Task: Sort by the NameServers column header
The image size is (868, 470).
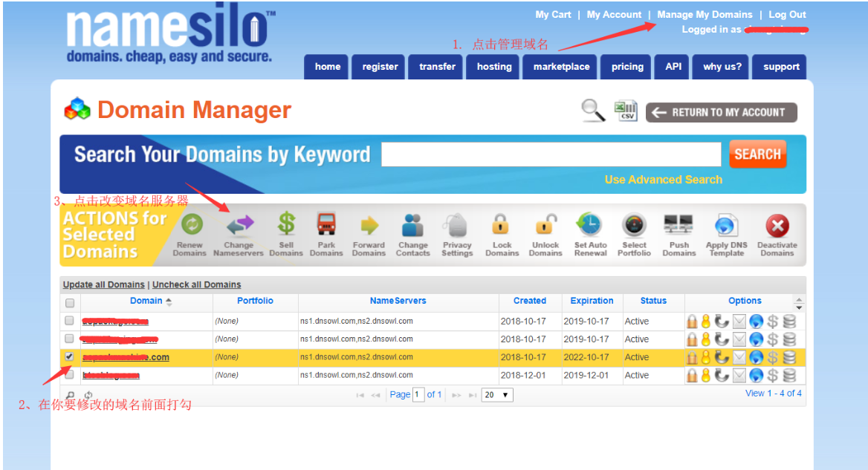Action: (398, 301)
